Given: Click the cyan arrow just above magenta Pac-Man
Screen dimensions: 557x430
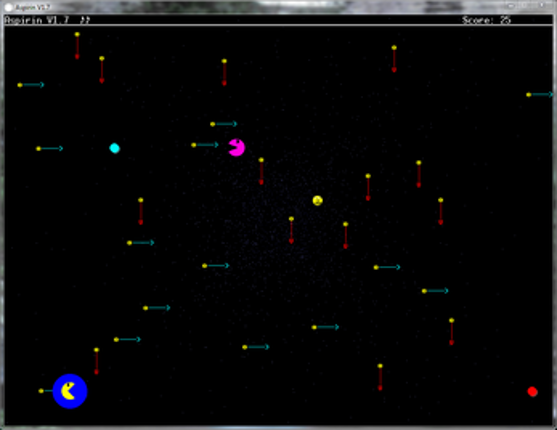Looking at the screenshot, I should click(x=224, y=124).
